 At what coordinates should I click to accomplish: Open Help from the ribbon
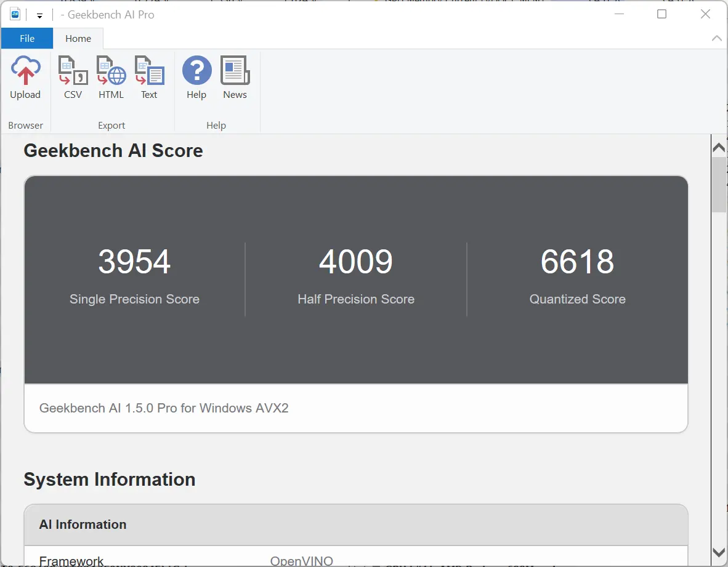pyautogui.click(x=196, y=78)
